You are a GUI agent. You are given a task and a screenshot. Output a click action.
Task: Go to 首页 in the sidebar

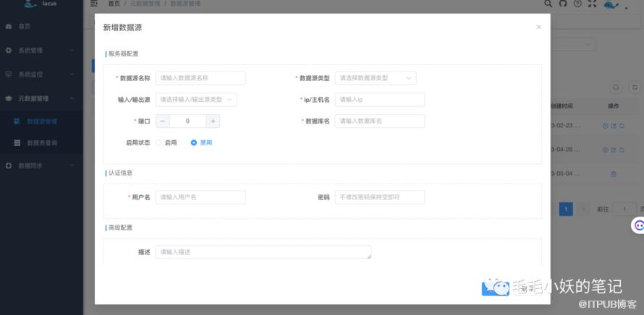click(x=25, y=26)
